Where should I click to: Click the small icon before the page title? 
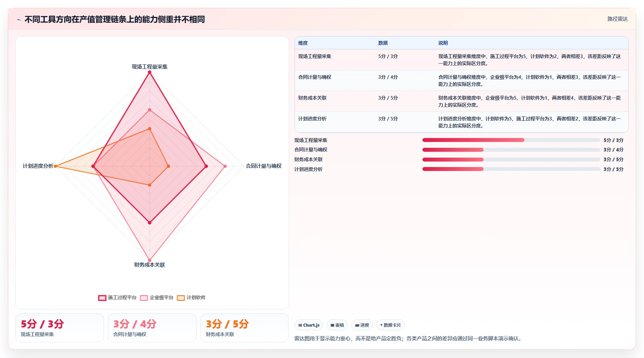pos(18,20)
